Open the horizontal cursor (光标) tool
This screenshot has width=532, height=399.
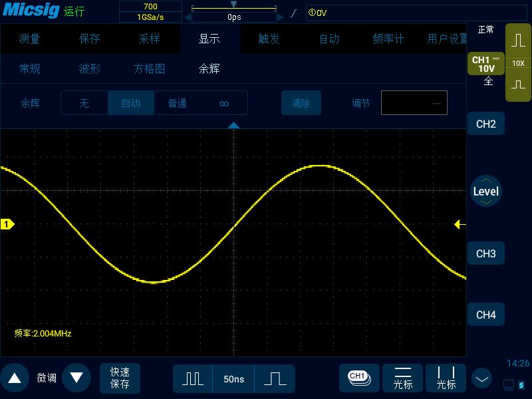point(403,378)
